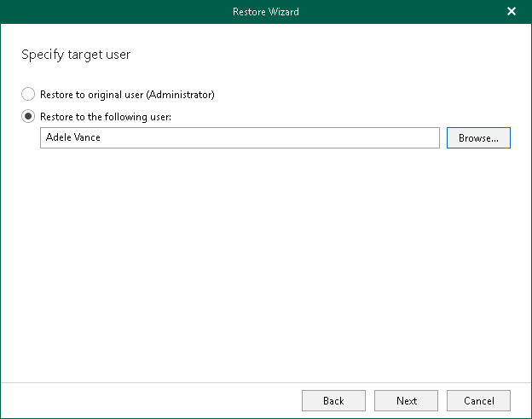Click the blank white area below the user field

264,256
